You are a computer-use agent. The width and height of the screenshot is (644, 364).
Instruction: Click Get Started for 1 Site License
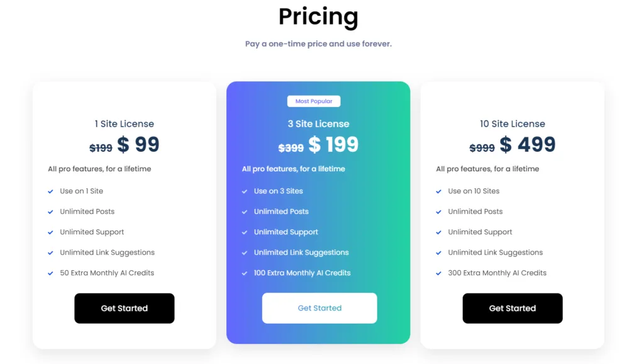point(124,308)
